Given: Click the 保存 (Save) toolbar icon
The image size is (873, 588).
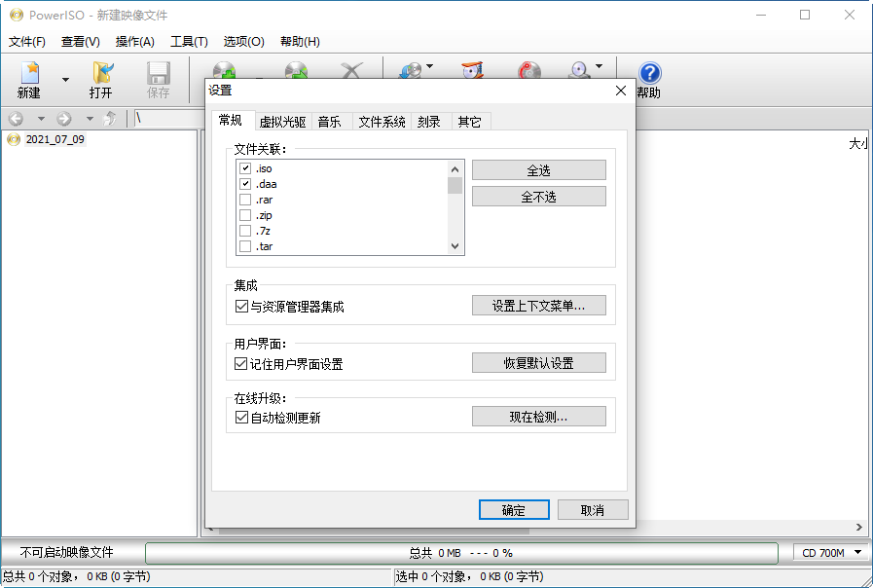Looking at the screenshot, I should click(x=158, y=80).
